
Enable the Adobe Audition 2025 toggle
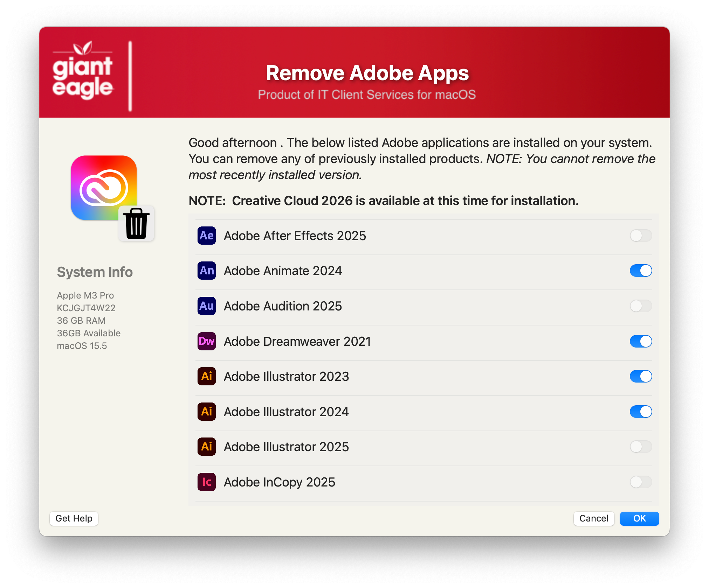[x=641, y=306]
